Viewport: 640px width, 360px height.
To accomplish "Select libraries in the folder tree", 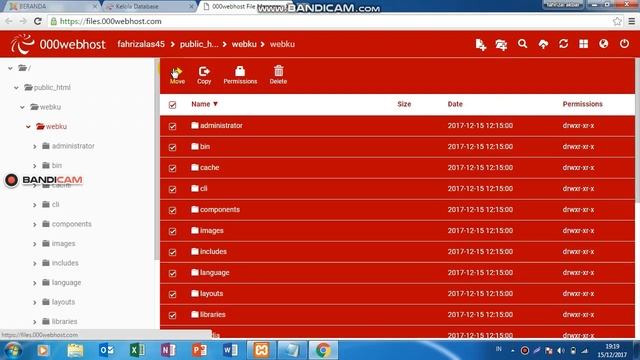I will click(64, 321).
